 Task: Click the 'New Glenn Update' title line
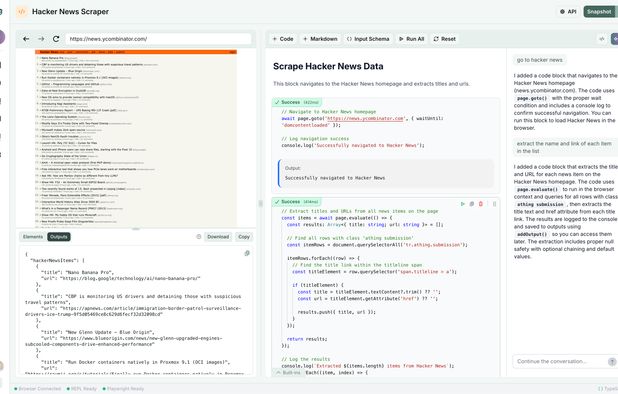(x=98, y=332)
